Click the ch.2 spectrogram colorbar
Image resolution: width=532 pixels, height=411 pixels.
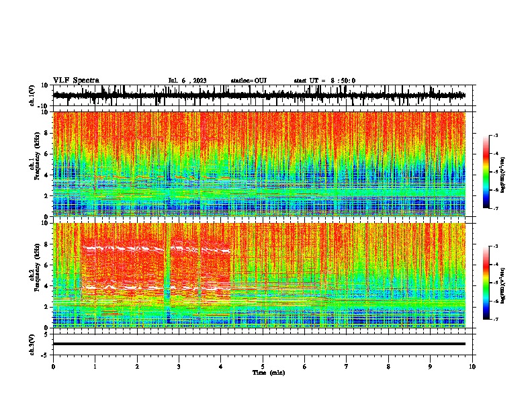point(486,283)
